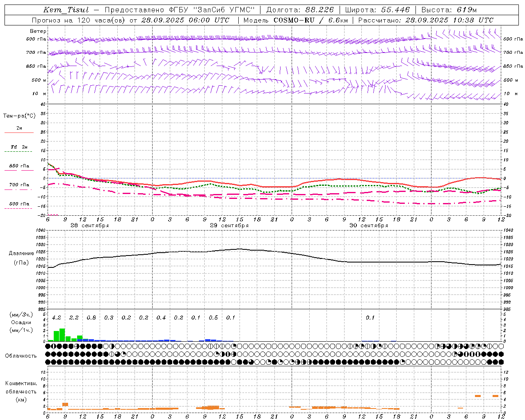
Task: Select the longitude value 88.226
Action: (320, 10)
